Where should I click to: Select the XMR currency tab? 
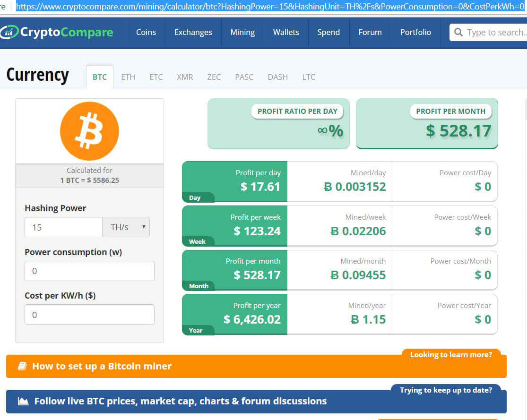tap(185, 77)
